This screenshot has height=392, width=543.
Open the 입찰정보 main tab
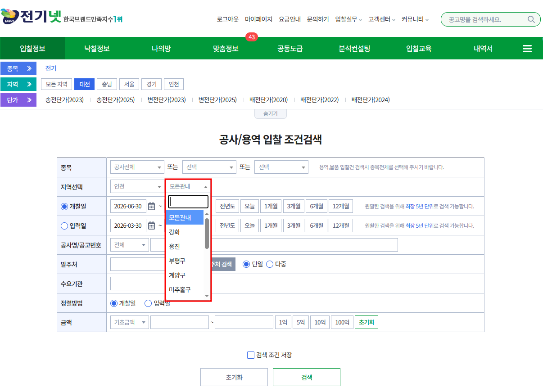[32, 49]
